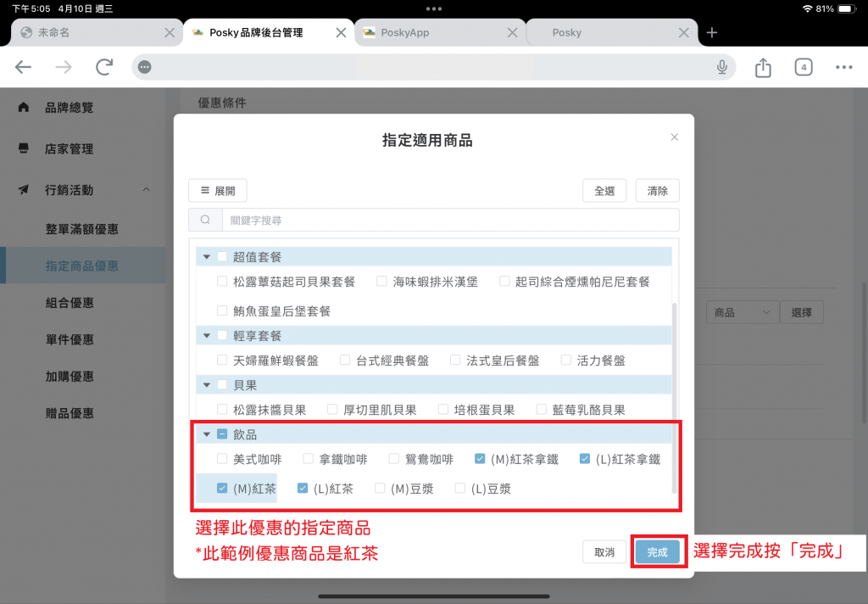This screenshot has width=868, height=604.
Task: Check the 鮪魚蛋皇后堡套餐 checkbox
Action: coord(222,310)
